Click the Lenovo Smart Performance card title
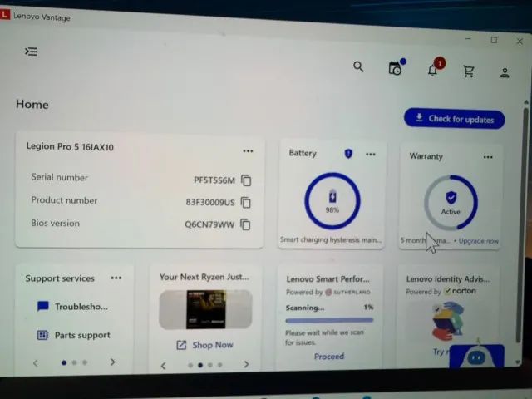 point(328,279)
